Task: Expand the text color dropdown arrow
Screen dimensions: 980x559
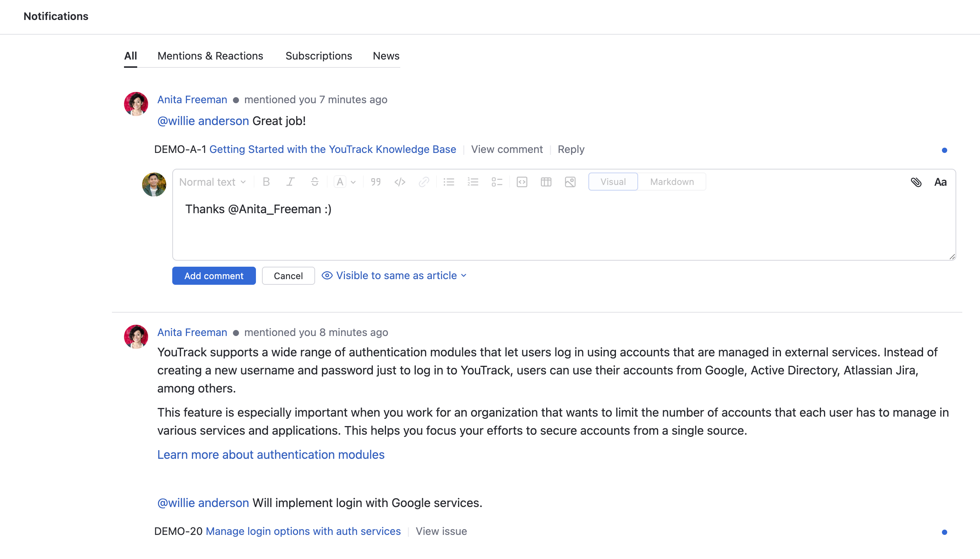Action: click(x=353, y=182)
